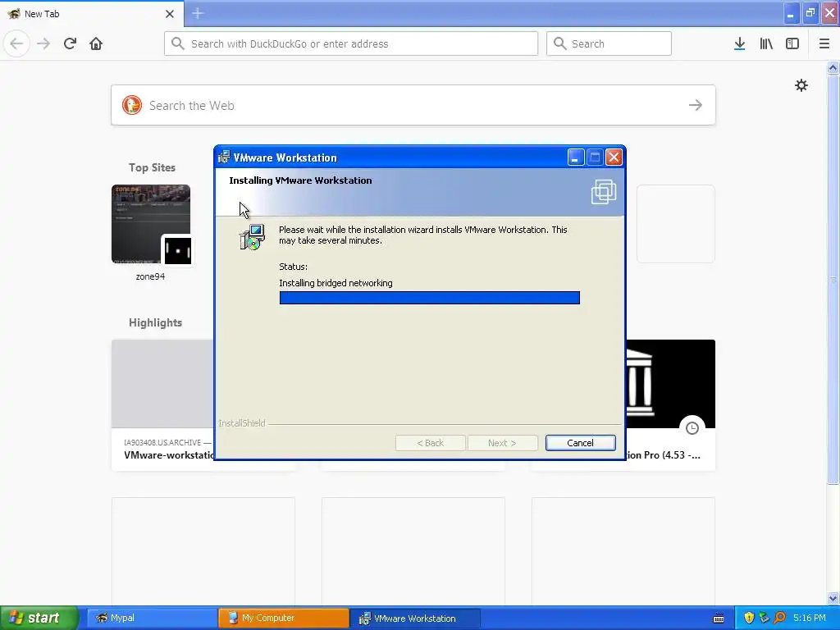
Task: Click the page scrollbar down arrow
Action: click(833, 598)
